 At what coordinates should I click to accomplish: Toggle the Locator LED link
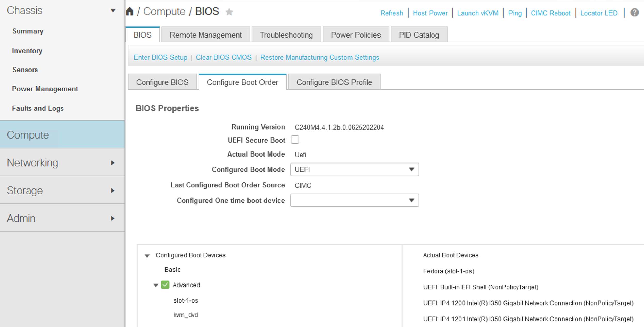point(599,13)
